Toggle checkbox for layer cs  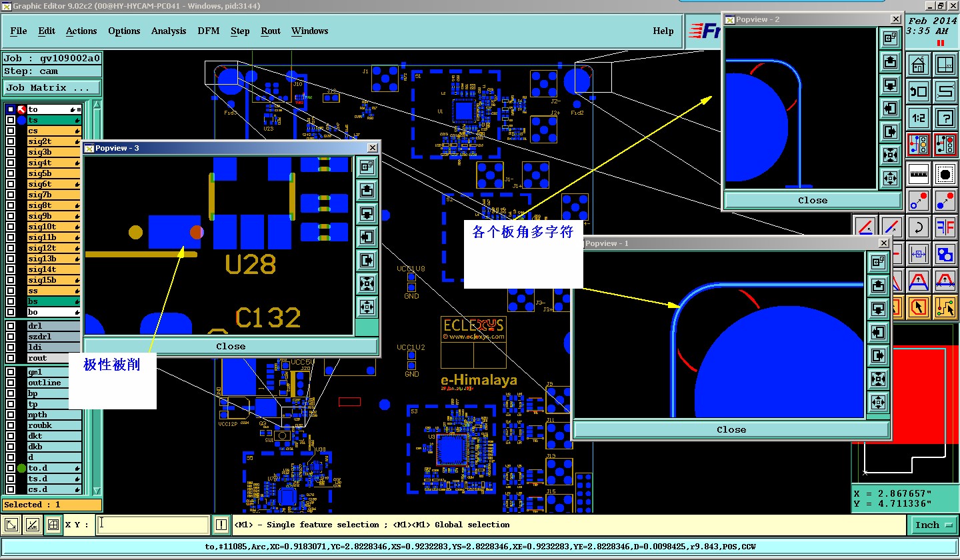click(x=11, y=131)
